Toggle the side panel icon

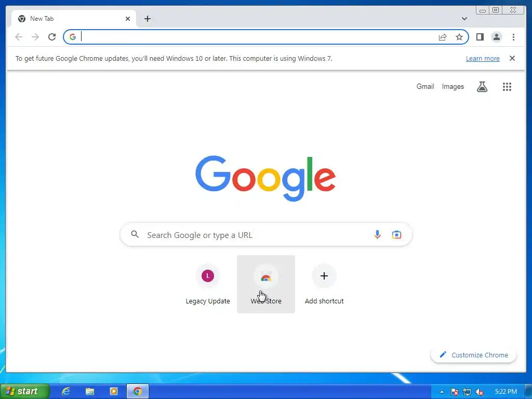480,37
